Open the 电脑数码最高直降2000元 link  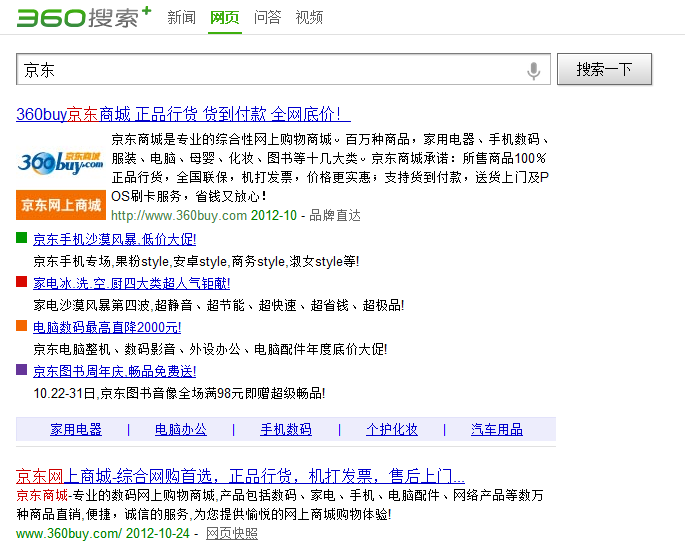(x=107, y=327)
